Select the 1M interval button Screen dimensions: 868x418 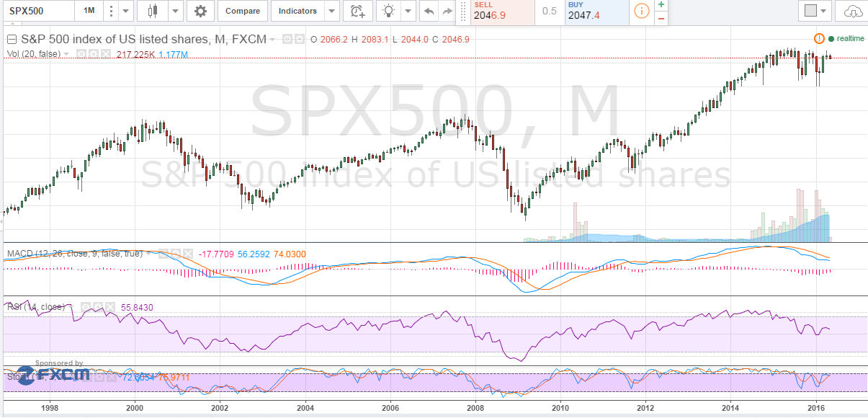coord(88,11)
